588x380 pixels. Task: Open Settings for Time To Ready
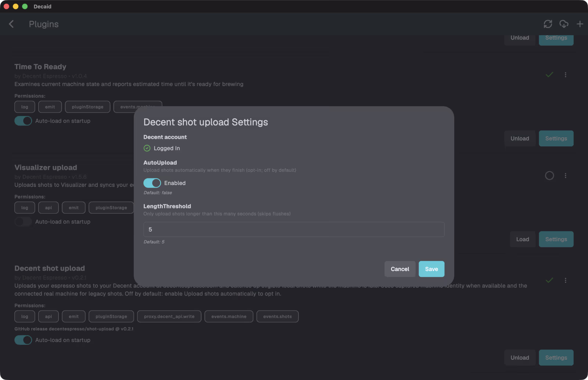coord(556,138)
